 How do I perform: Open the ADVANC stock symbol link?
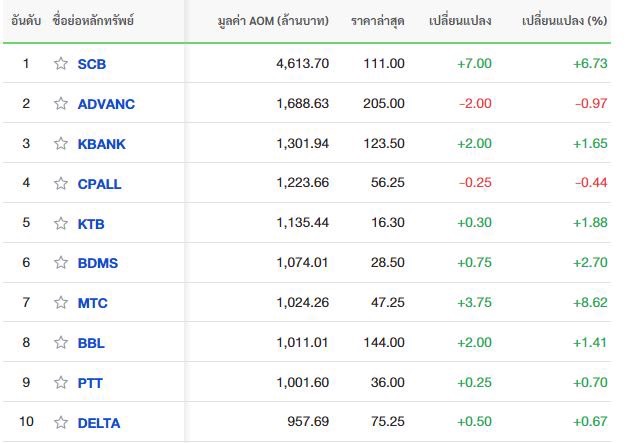tap(106, 104)
